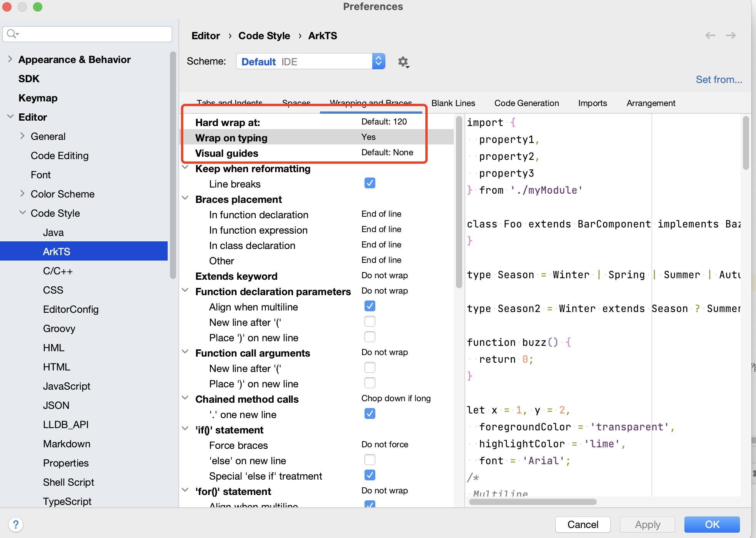Enable Place ')' on new line for function call arguments

pyautogui.click(x=370, y=383)
